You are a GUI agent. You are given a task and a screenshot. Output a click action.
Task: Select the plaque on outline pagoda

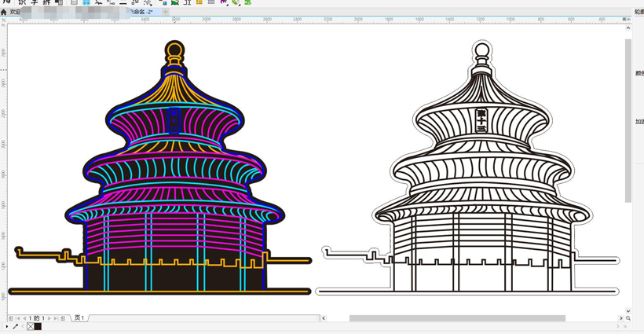click(481, 121)
